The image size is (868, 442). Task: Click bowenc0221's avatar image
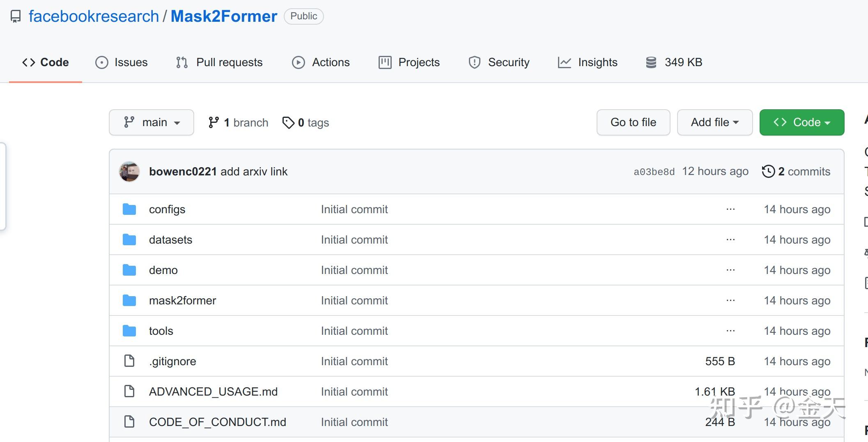click(x=129, y=171)
